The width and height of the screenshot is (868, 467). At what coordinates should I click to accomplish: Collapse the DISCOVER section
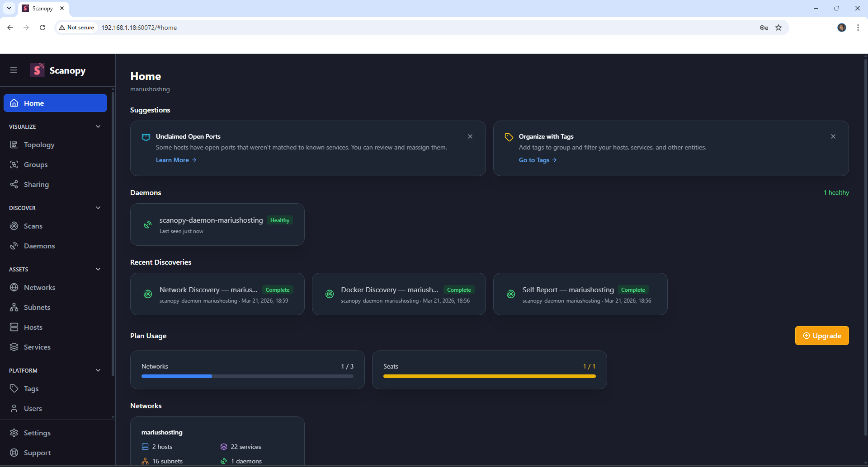98,207
